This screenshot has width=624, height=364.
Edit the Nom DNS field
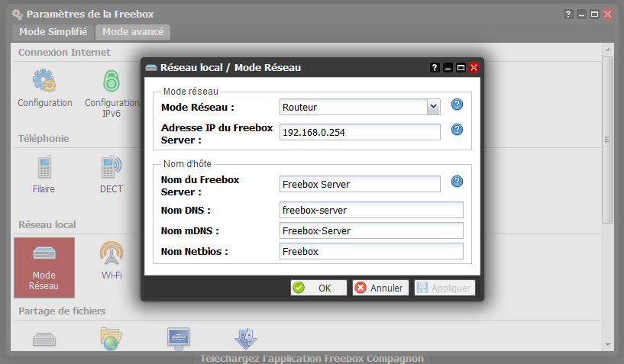(x=371, y=210)
